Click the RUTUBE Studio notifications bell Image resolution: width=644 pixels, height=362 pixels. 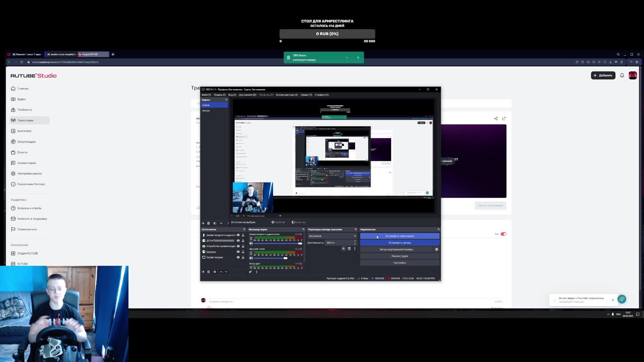(622, 75)
